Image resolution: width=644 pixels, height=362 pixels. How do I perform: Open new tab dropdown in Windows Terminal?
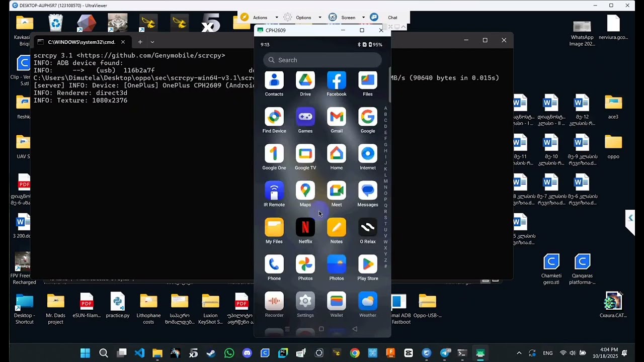click(152, 42)
